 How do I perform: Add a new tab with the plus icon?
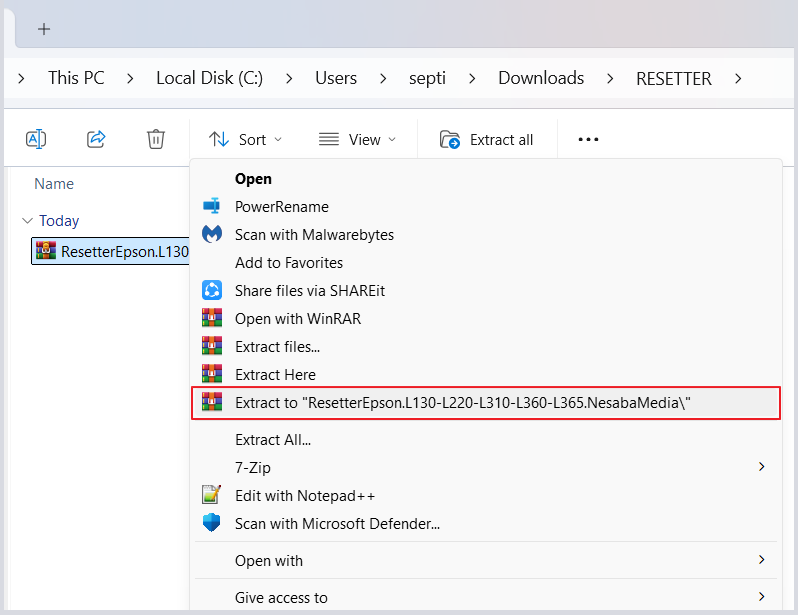point(44,29)
